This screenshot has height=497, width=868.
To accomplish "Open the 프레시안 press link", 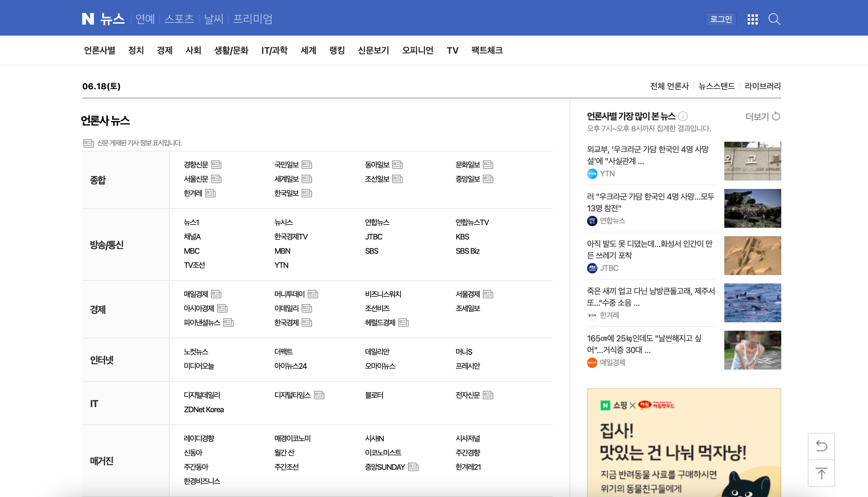I will (x=468, y=366).
